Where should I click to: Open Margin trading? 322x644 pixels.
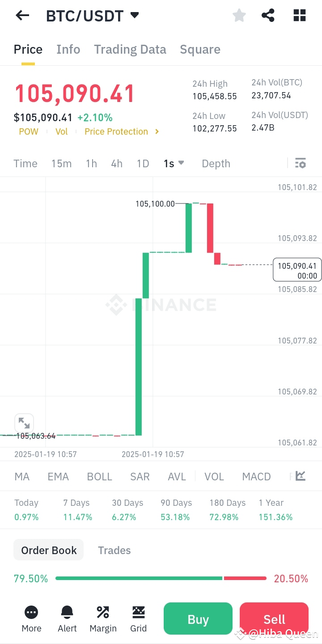click(x=103, y=619)
